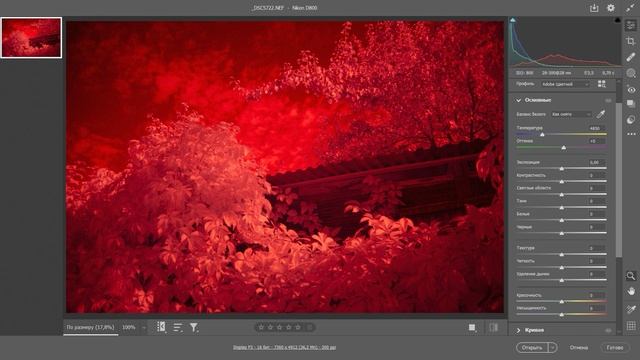Select the 100% zoom option
Image resolution: width=640 pixels, height=360 pixels.
click(x=129, y=327)
